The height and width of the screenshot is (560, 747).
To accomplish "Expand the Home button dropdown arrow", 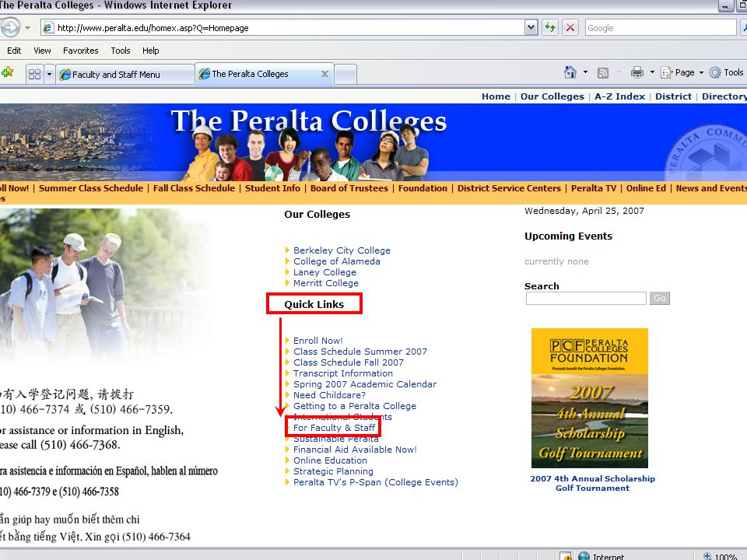I will 585,72.
